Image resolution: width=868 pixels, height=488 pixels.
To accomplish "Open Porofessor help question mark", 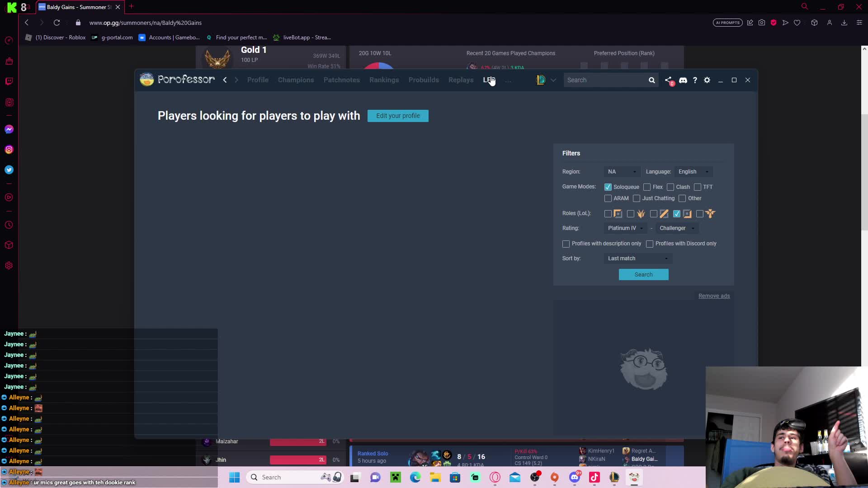I will coord(695,80).
